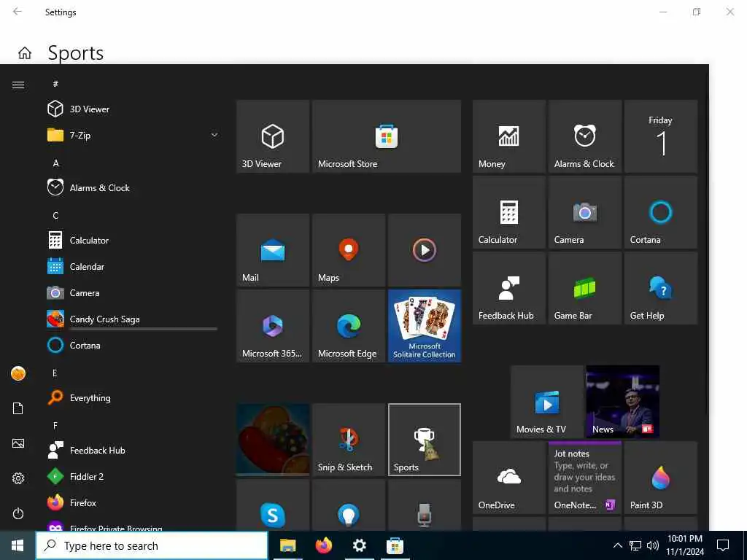The width and height of the screenshot is (747, 560).
Task: Expand the 7-Zip folder chevron
Action: tap(214, 135)
